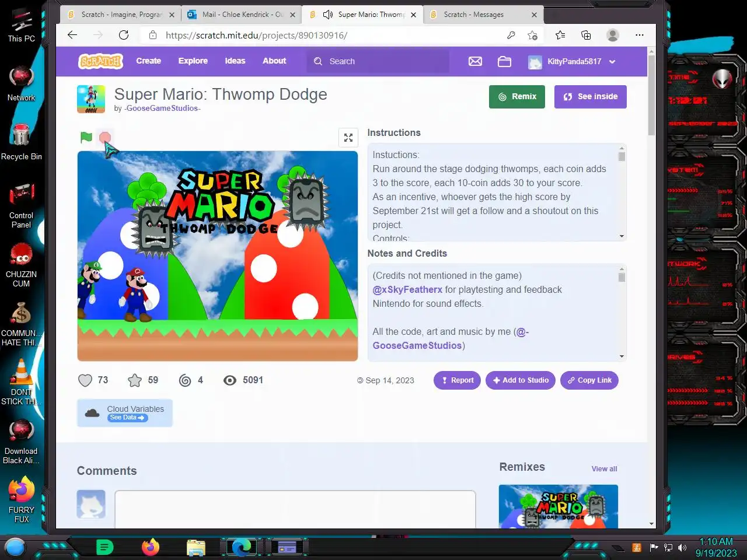Screen dimensions: 747x560
Task: View site information lock icon
Action: pos(153,35)
